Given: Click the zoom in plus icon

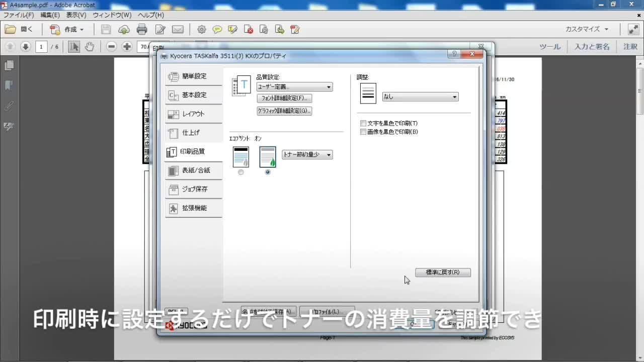Looking at the screenshot, I should 127,47.
